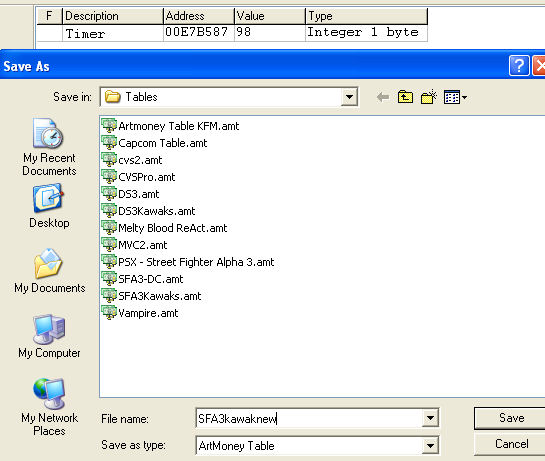Select the Timer row in table

click(232, 33)
